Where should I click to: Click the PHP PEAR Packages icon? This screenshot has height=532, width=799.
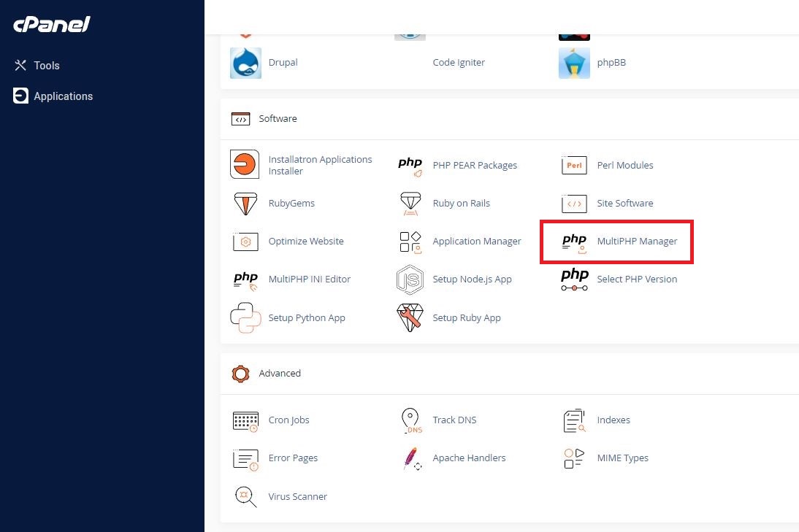tap(410, 166)
